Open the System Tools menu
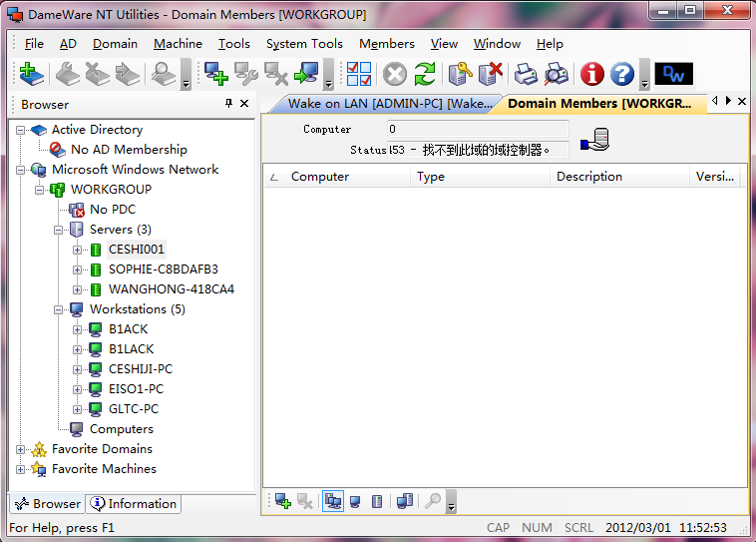This screenshot has height=542, width=756. [x=304, y=44]
